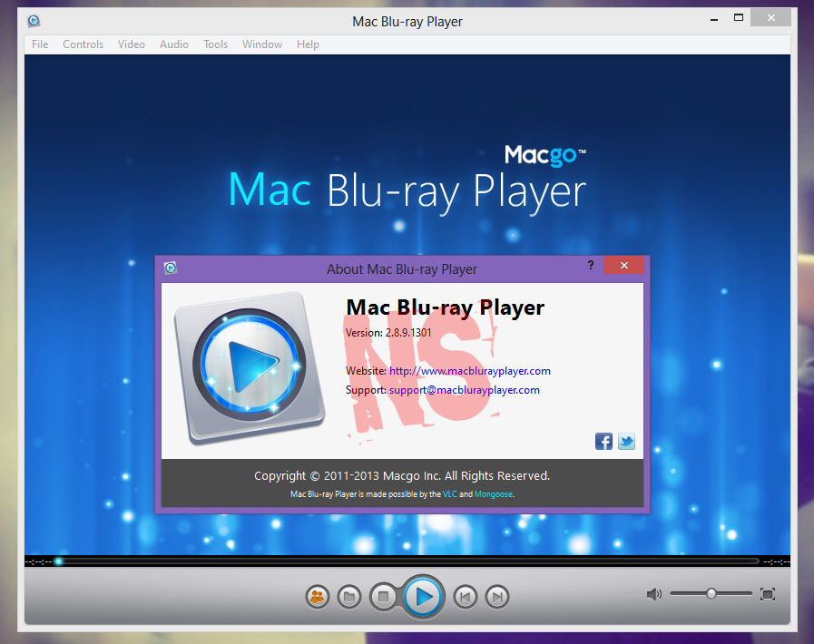Open the Controls menu
The height and width of the screenshot is (644, 814).
pyautogui.click(x=83, y=44)
